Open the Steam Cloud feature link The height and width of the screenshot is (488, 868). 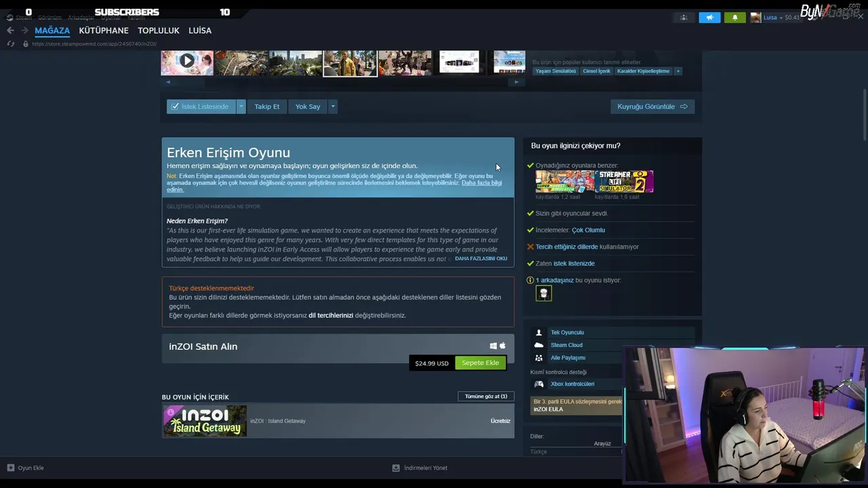pos(566,345)
